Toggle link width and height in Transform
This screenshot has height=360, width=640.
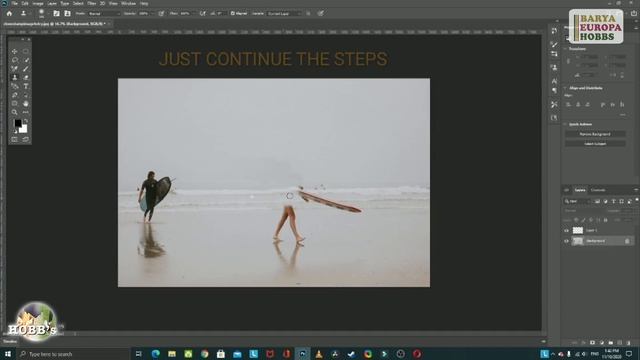(568, 61)
